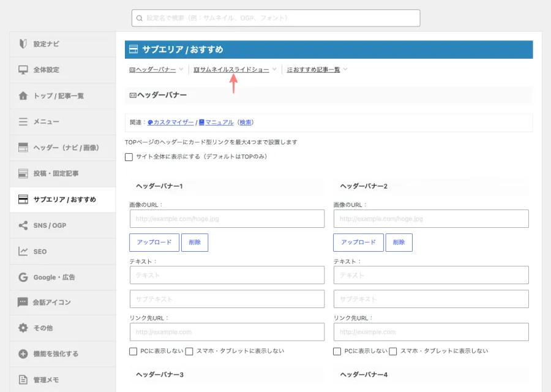The width and height of the screenshot is (551, 392).
Task: Click リンク先URL field of ヘッダーバナー2
Action: (x=431, y=332)
